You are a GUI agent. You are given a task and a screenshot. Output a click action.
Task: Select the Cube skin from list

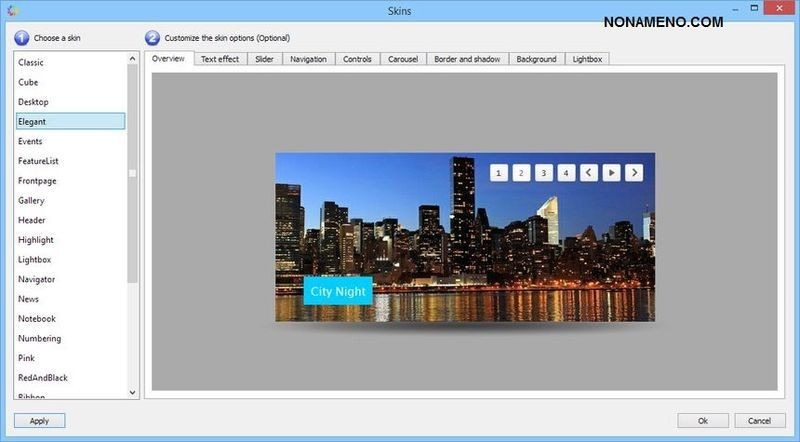pyautogui.click(x=28, y=82)
